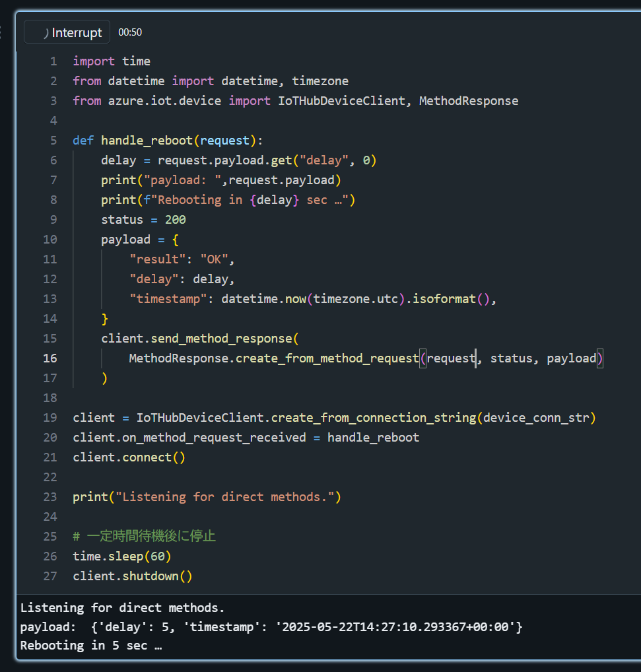641x672 pixels.
Task: Click 'client.on_method_request_received' line
Action: pos(246,438)
